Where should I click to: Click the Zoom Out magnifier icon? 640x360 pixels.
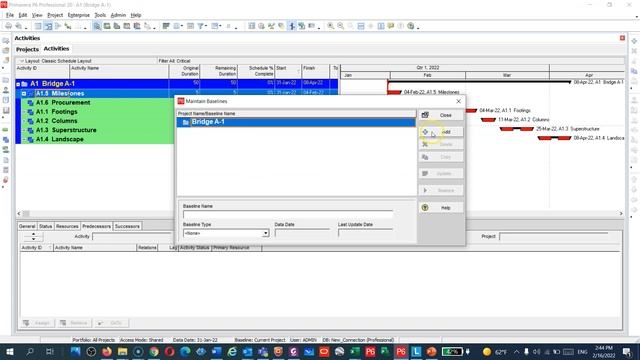click(x=340, y=26)
